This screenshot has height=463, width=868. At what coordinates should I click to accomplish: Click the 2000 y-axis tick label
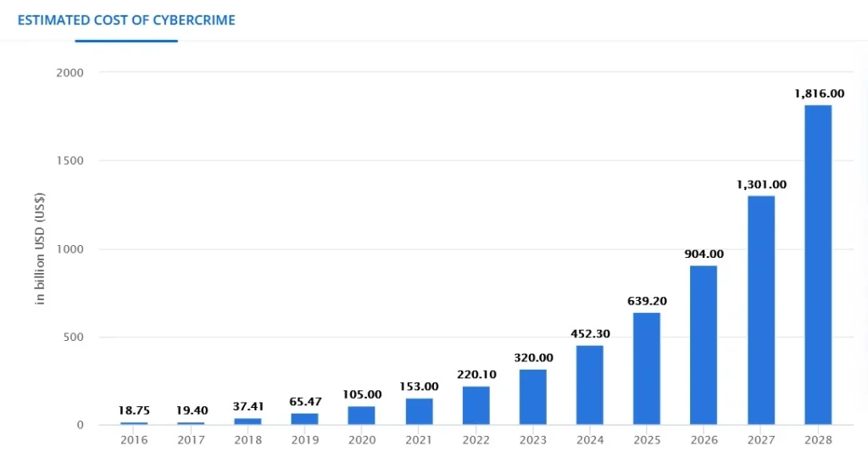(70, 73)
